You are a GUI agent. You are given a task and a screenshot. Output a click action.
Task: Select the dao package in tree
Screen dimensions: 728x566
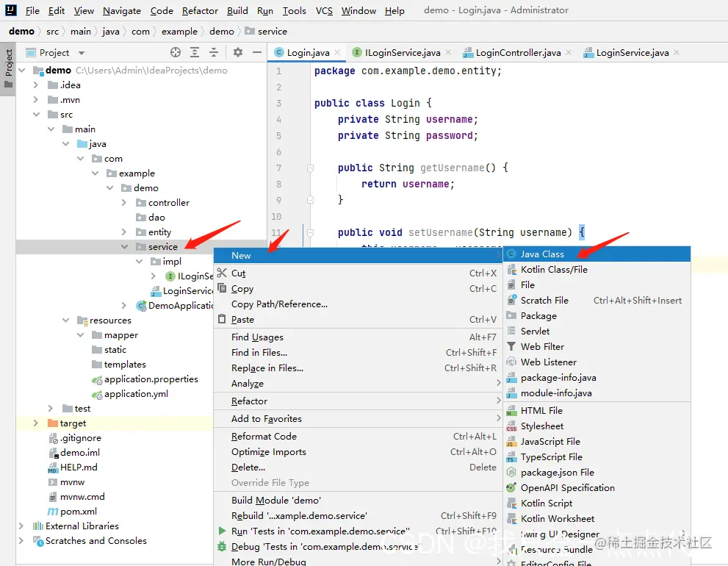tap(156, 218)
